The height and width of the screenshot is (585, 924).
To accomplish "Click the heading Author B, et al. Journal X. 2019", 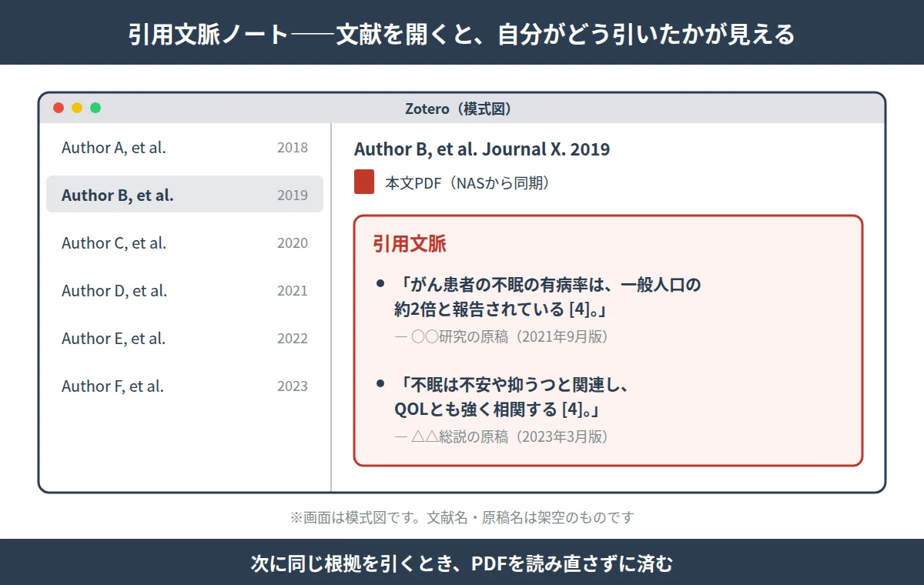I will tap(482, 149).
